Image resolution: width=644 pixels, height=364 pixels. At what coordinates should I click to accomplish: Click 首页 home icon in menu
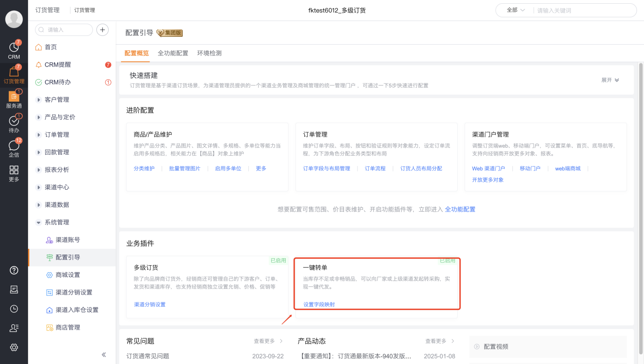[x=39, y=47]
